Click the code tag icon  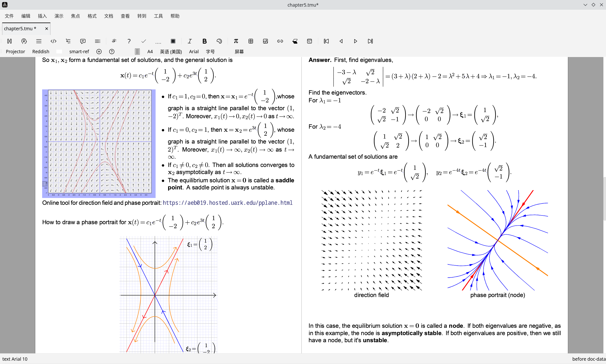click(x=53, y=41)
